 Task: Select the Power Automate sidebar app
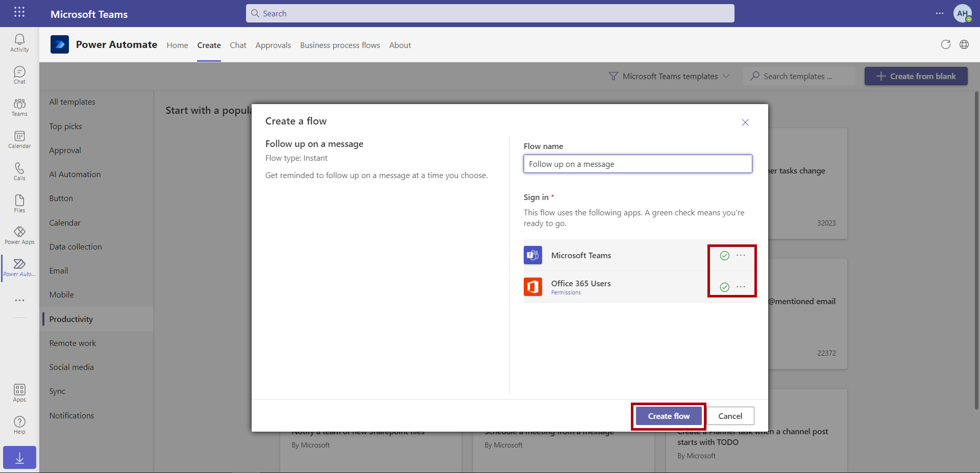19,268
